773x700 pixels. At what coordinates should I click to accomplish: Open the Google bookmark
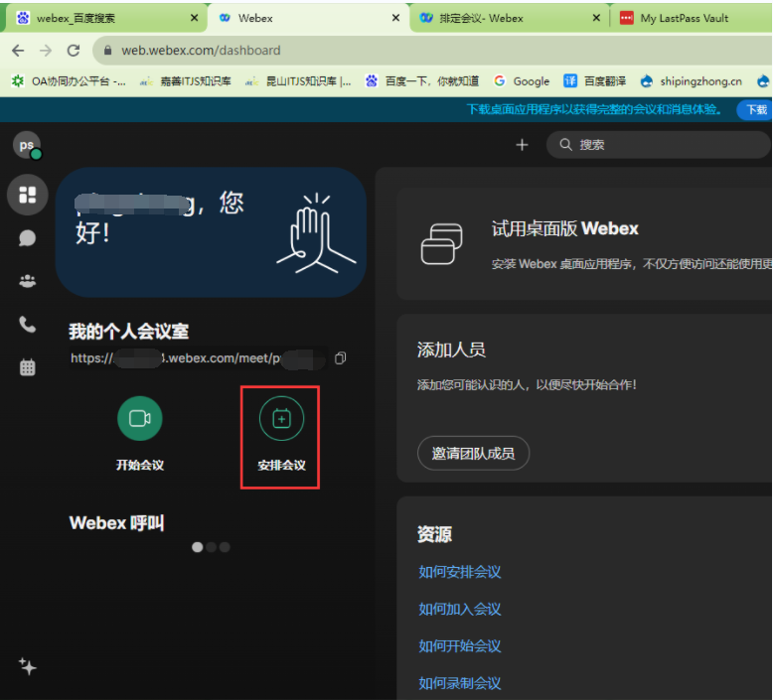tap(522, 81)
